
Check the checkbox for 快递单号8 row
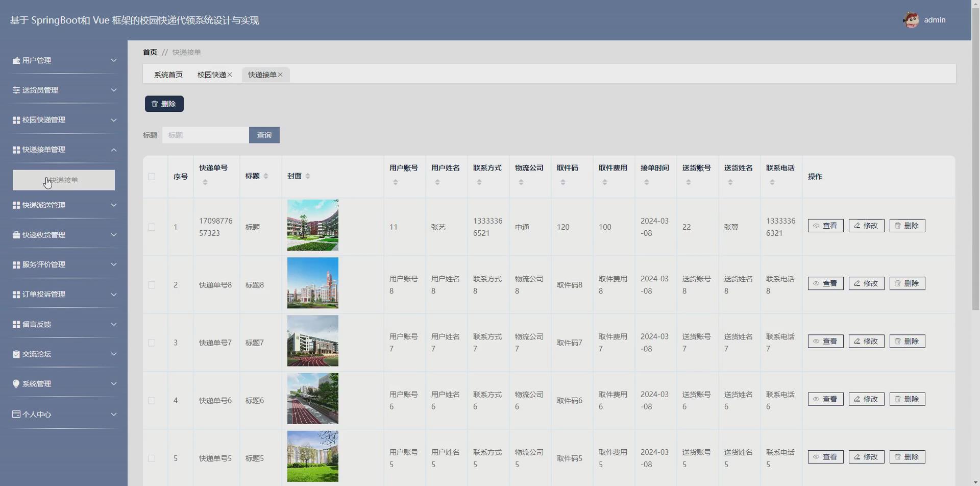152,285
